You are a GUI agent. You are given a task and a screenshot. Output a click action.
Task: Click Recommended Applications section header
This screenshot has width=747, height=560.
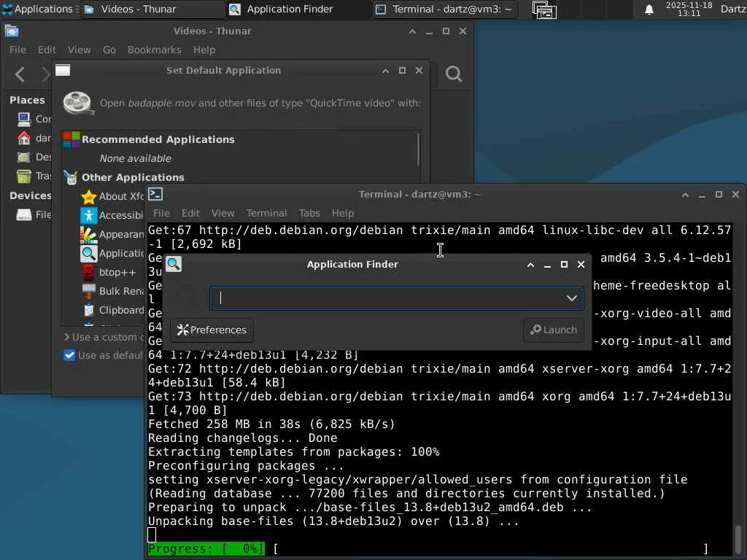pyautogui.click(x=158, y=139)
